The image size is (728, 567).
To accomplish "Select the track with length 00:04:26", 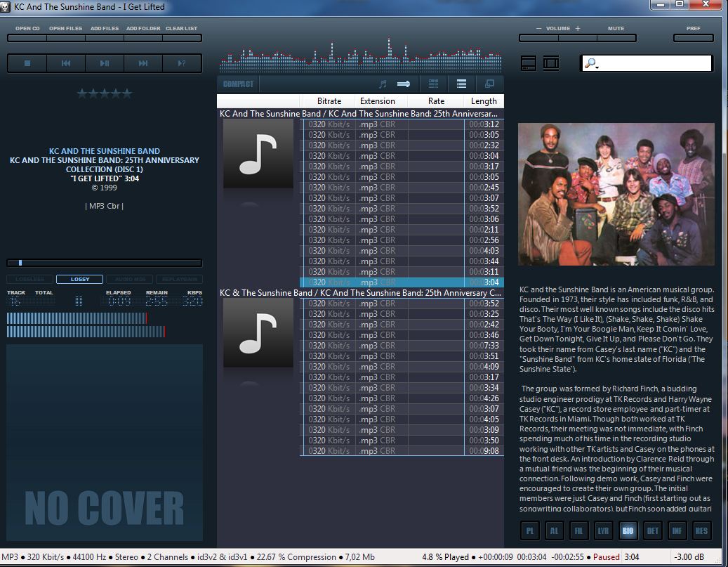I will pos(402,398).
